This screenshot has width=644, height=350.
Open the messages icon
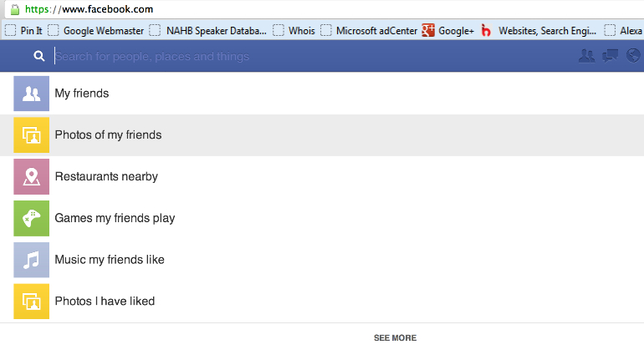[x=611, y=56]
